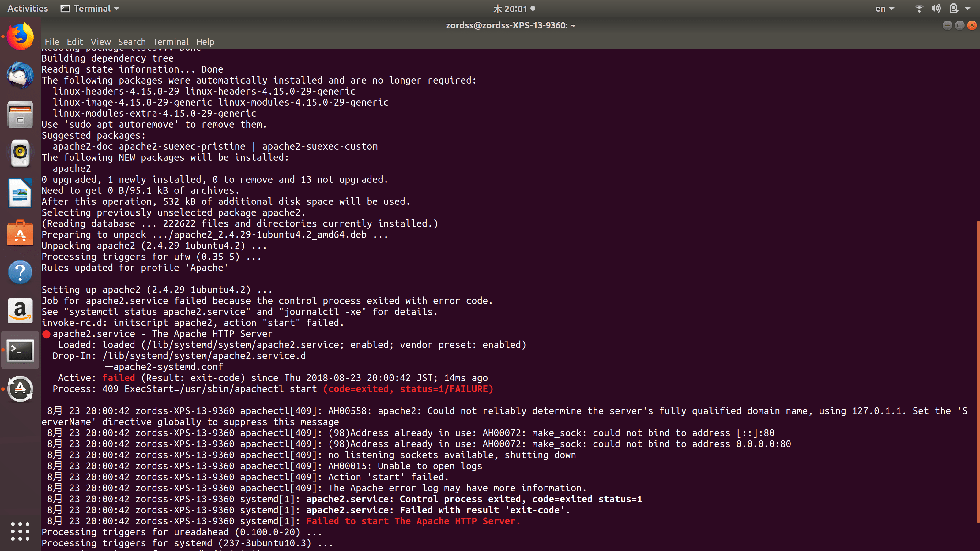Open the Files manager dock icon
This screenshot has width=980, height=551.
click(20, 114)
